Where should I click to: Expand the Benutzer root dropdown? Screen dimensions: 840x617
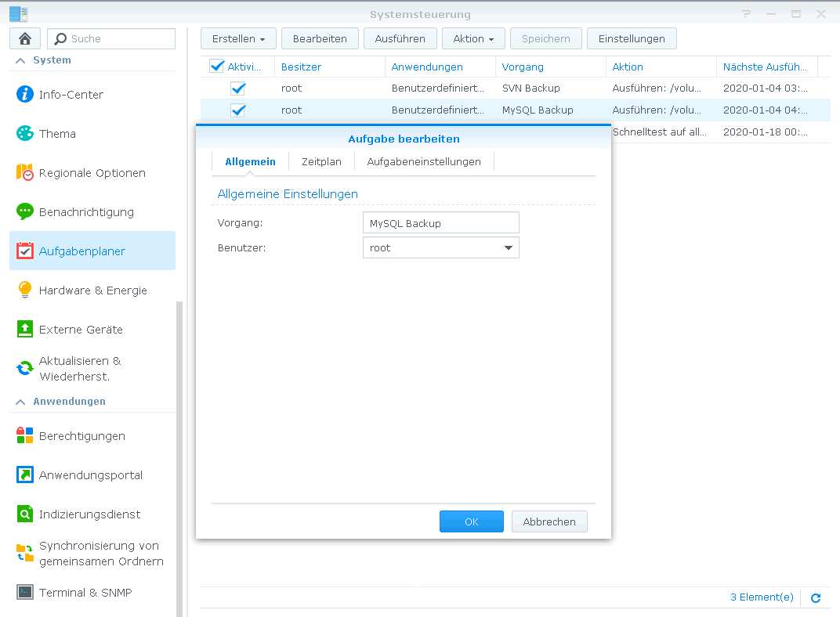click(509, 248)
